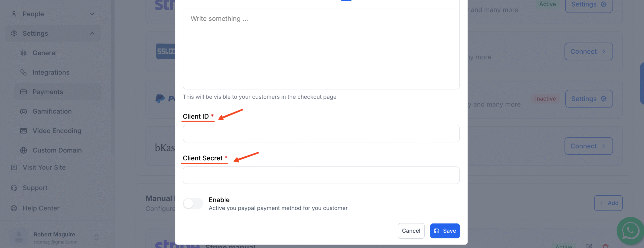Click the Custom Domain icon

(x=23, y=150)
